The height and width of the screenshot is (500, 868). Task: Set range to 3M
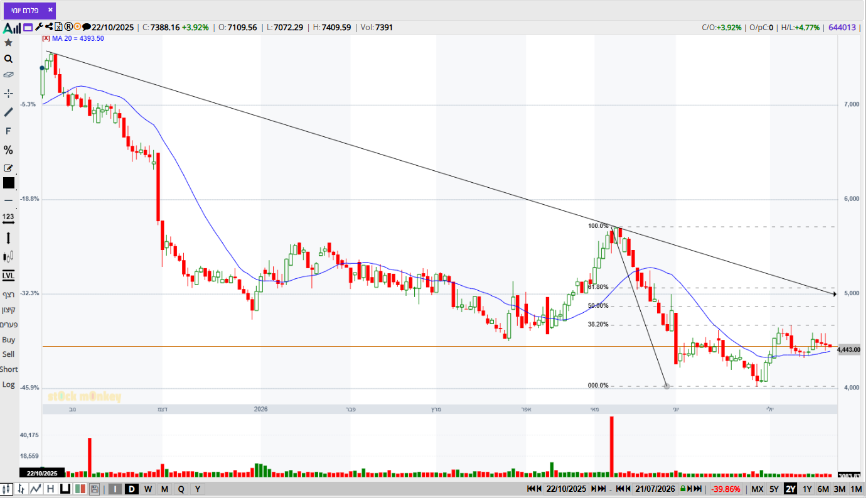click(840, 489)
